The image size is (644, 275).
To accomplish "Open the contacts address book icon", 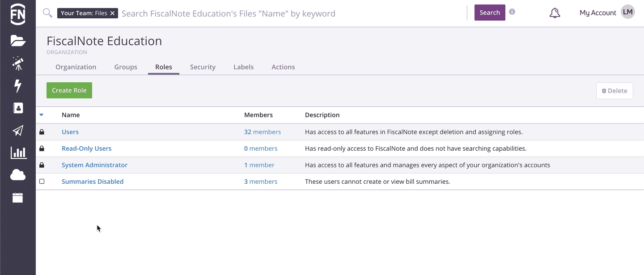I will pos(18,108).
